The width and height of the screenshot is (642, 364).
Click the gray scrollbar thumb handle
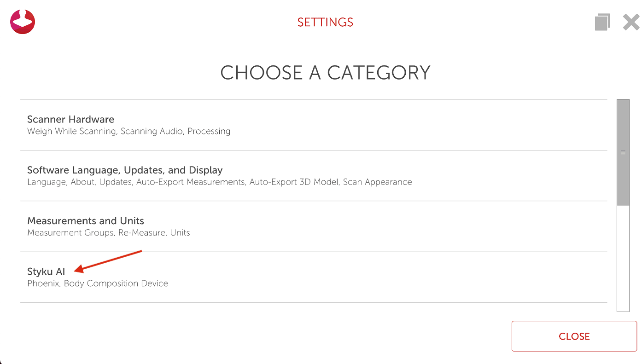(623, 152)
